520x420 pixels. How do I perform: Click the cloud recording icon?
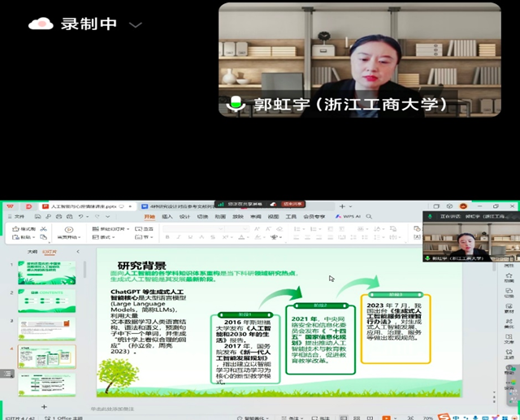(41, 24)
